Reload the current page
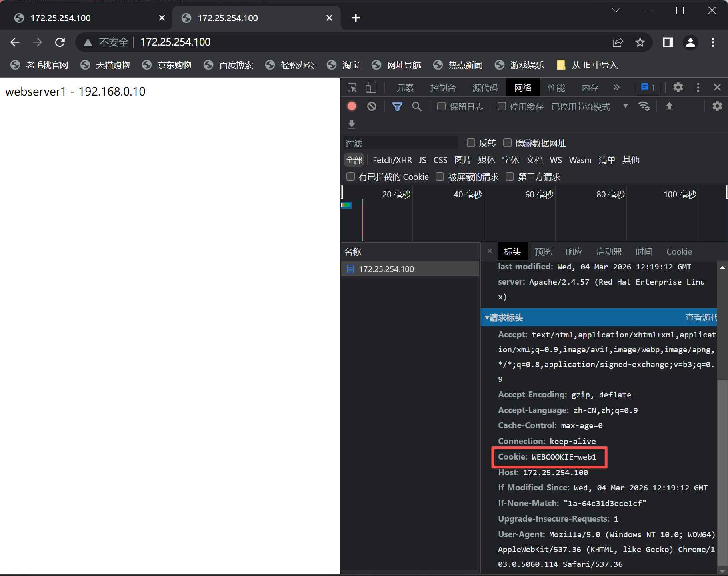The height and width of the screenshot is (576, 728). click(60, 42)
